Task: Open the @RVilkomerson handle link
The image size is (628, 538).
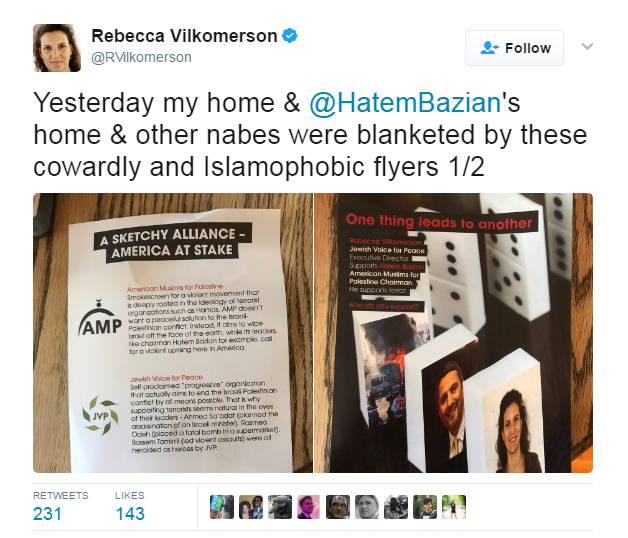Action: click(x=141, y=57)
